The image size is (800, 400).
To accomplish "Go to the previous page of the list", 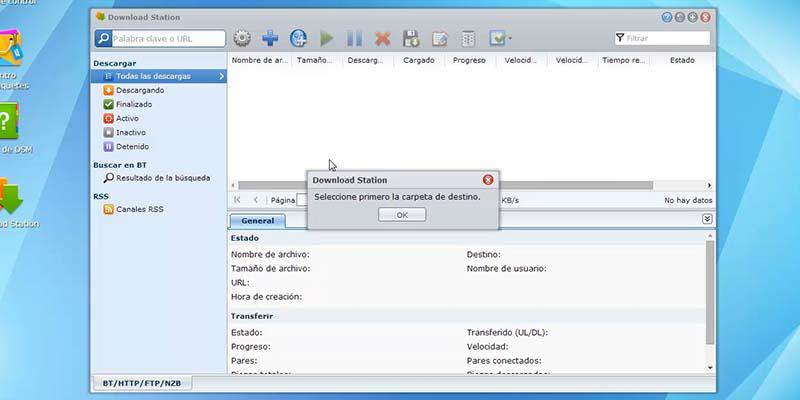I will pos(256,200).
